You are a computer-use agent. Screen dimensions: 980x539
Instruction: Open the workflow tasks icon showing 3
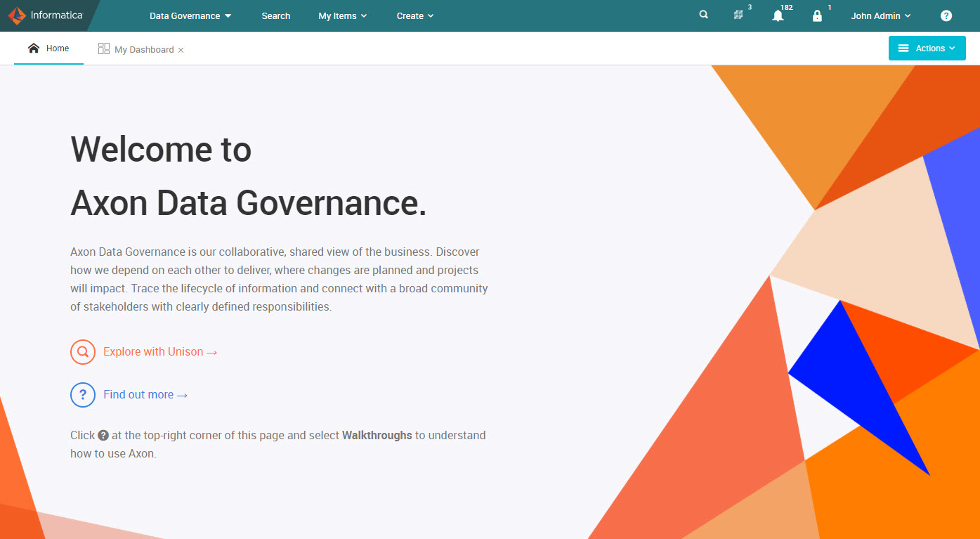(738, 15)
